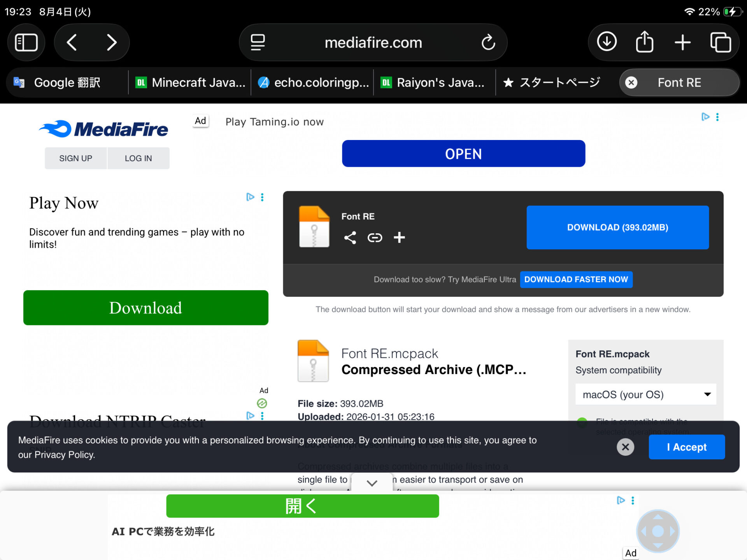747x560 pixels.
Task: Click the green Download ad button
Action: pos(146,308)
